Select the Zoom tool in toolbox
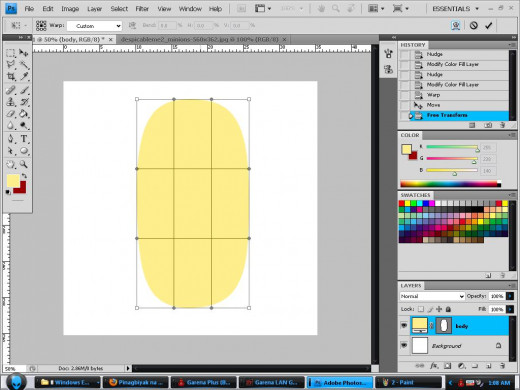Image resolution: width=520 pixels, height=390 pixels. point(24,164)
